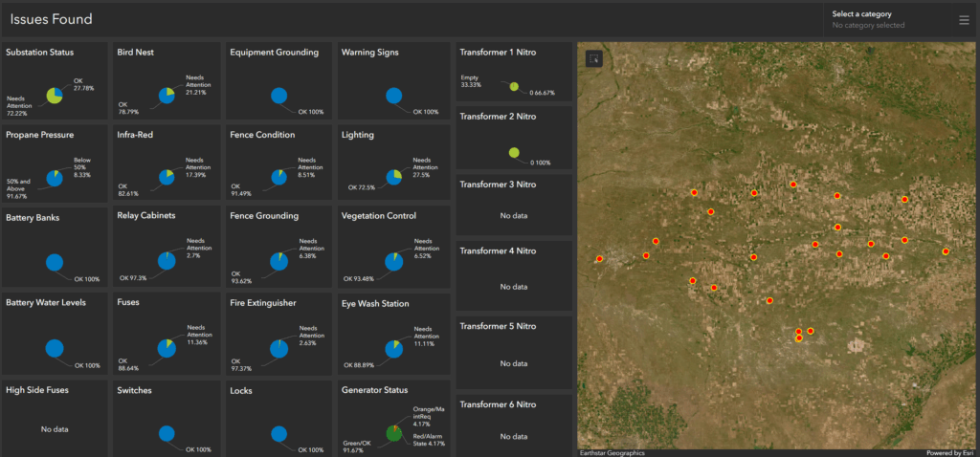The image size is (980, 457).
Task: Click the Transformer 3 Nitro card title
Action: pyautogui.click(x=498, y=185)
